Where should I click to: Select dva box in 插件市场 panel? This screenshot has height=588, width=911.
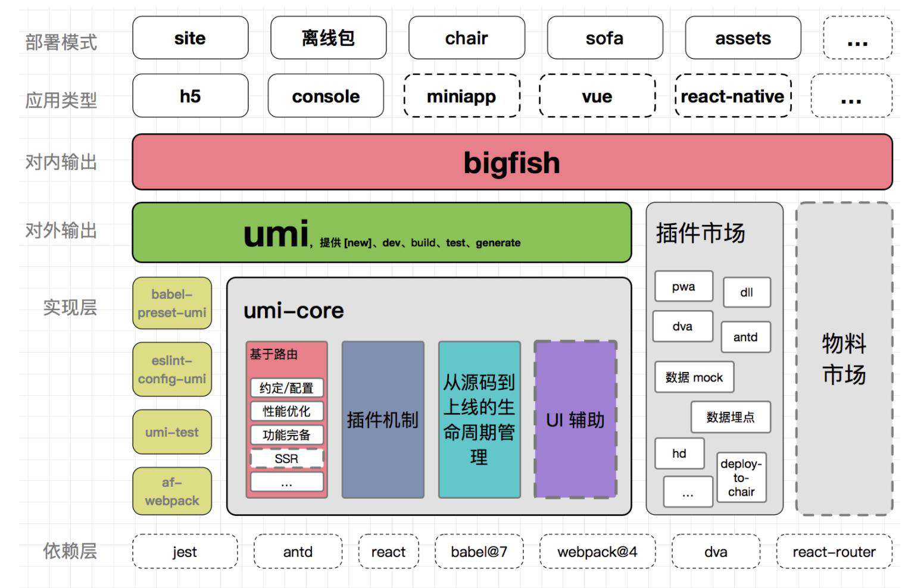coord(682,326)
